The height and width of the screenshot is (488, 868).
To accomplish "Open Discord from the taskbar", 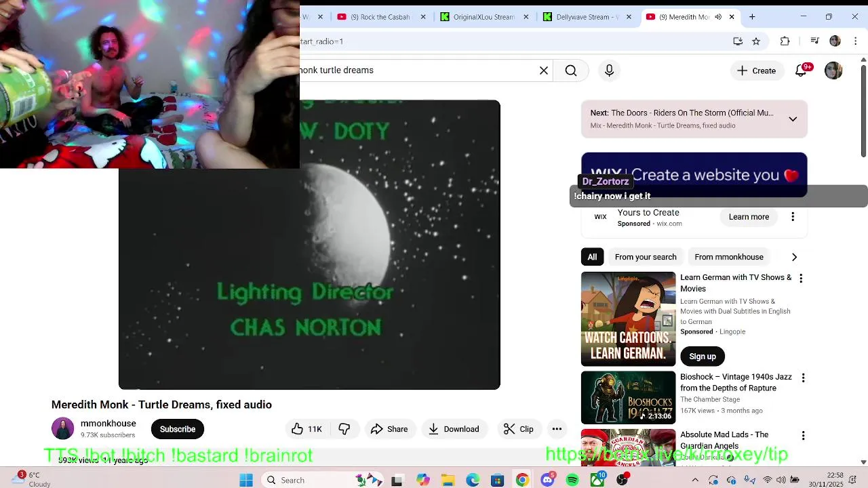I will point(547,480).
